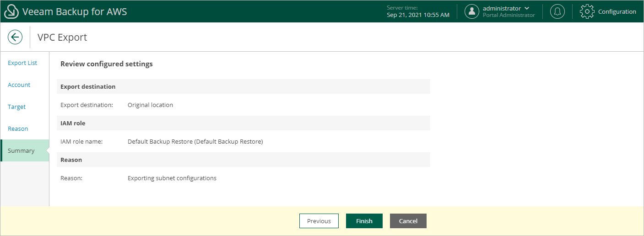The width and height of the screenshot is (644, 236).
Task: Expand the administrator account dropdown arrow
Action: (527, 9)
